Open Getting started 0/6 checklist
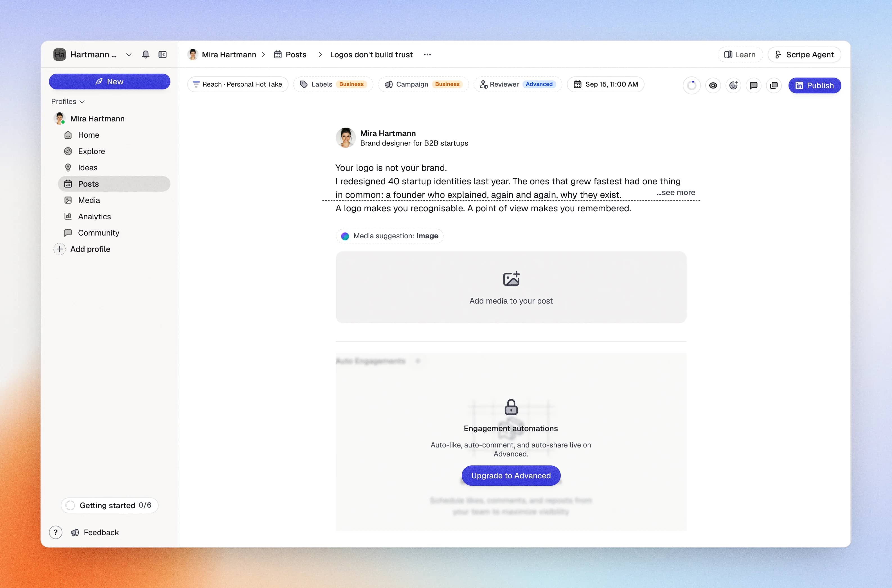 [109, 505]
